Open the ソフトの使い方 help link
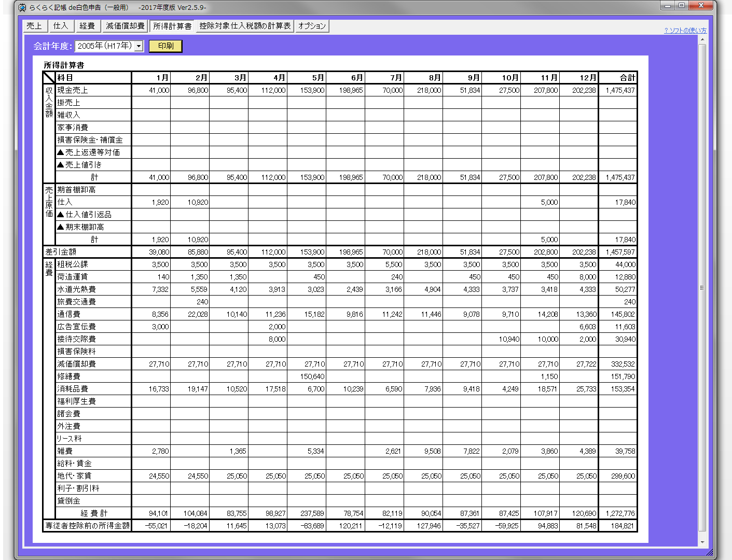Image resolution: width=732 pixels, height=560 pixels. (x=685, y=31)
